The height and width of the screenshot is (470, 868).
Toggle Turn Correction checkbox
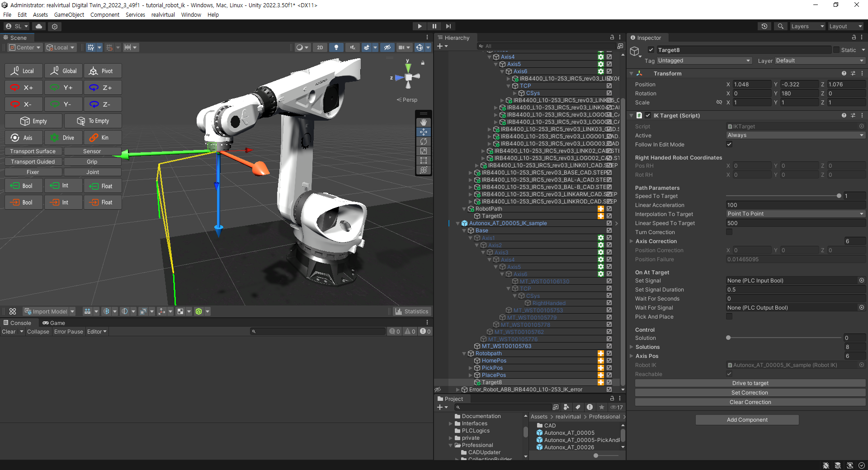(729, 232)
